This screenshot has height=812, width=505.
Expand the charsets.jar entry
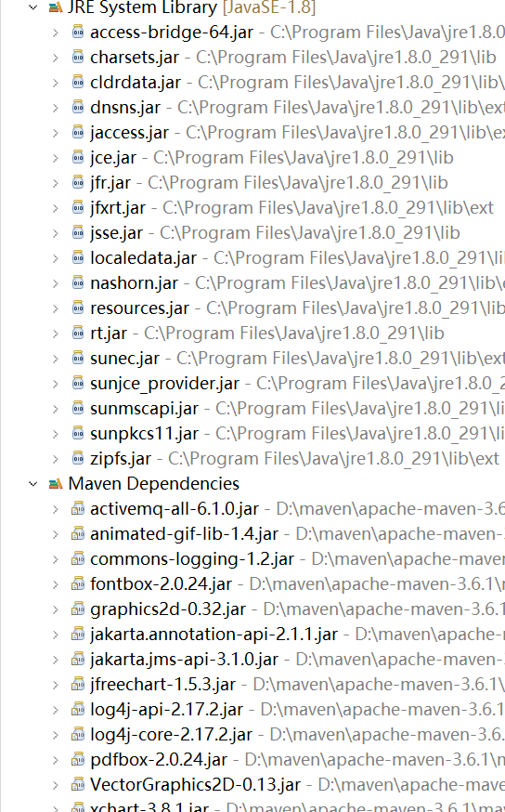[56, 58]
